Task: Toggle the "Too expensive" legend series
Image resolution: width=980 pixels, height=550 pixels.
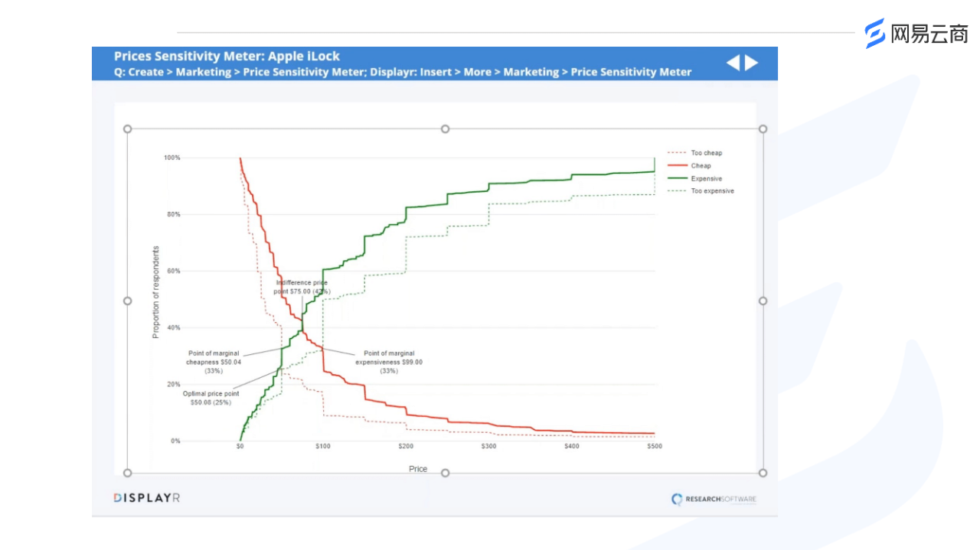Action: (712, 191)
